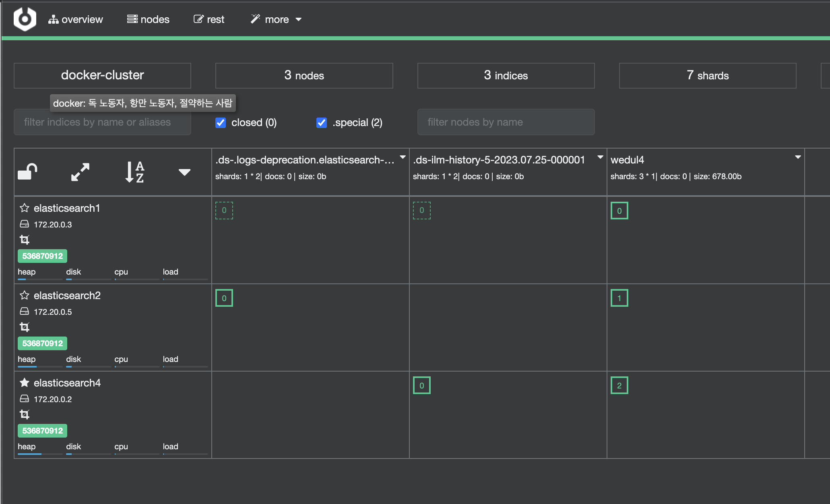This screenshot has height=504, width=830.
Task: Star the elasticsearch2 node
Action: click(x=25, y=295)
